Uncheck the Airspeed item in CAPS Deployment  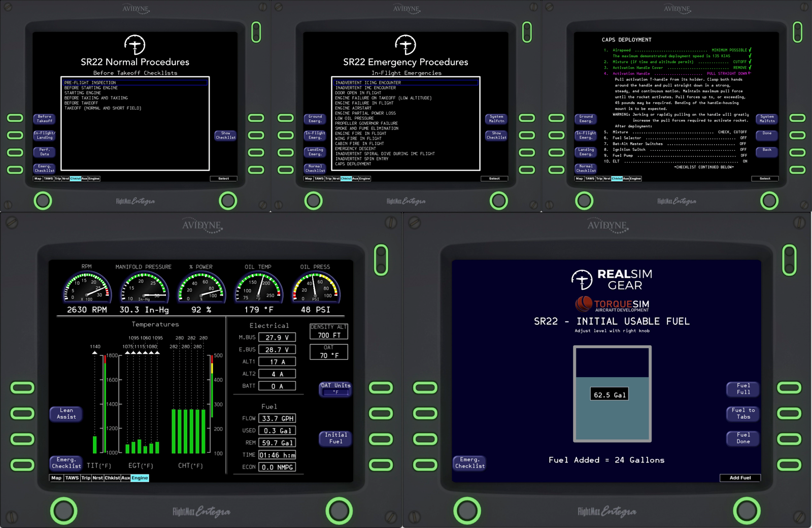point(750,50)
